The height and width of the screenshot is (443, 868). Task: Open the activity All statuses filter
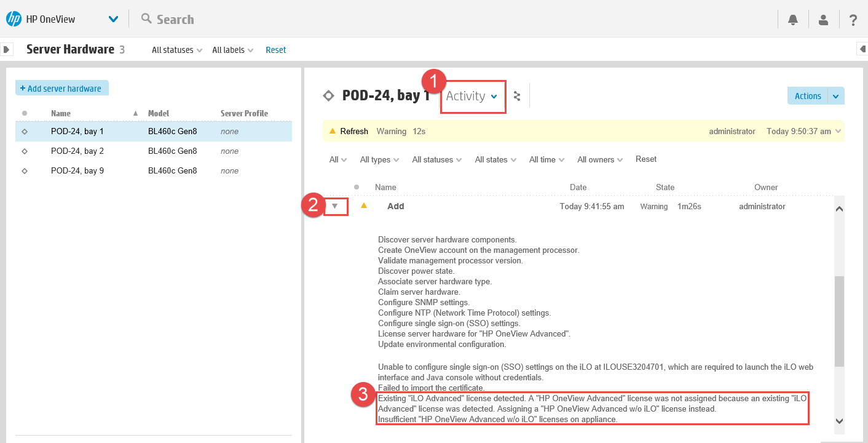tap(437, 159)
